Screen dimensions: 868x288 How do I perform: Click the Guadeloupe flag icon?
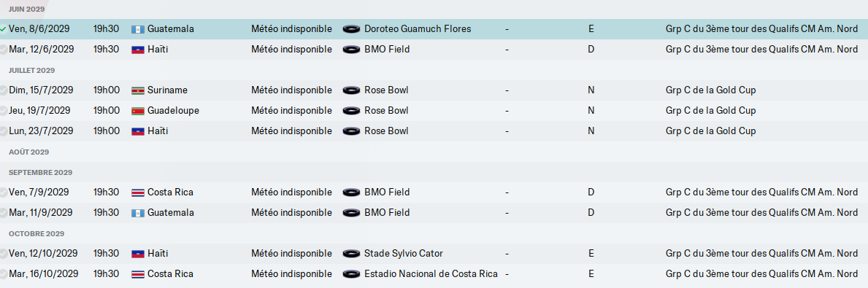click(137, 111)
